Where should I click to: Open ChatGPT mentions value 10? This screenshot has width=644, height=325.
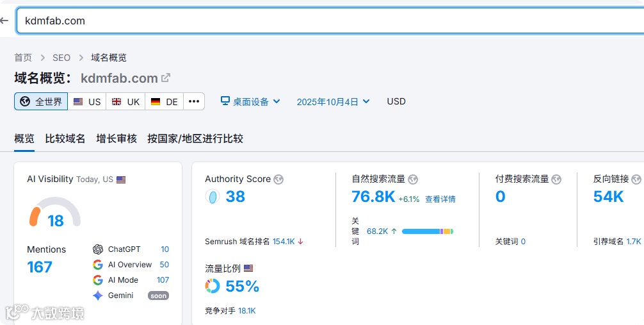click(165, 249)
